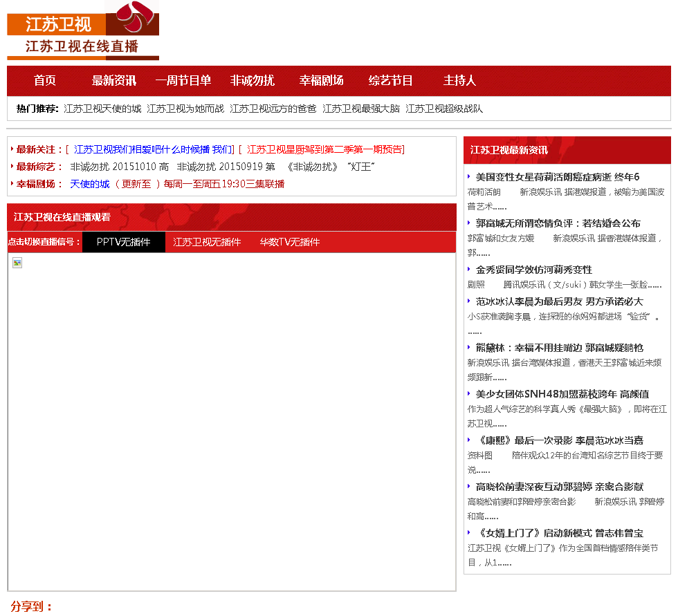Click inside the live video player area
Screen dimensions: 678x616
pyautogui.click(x=232, y=422)
